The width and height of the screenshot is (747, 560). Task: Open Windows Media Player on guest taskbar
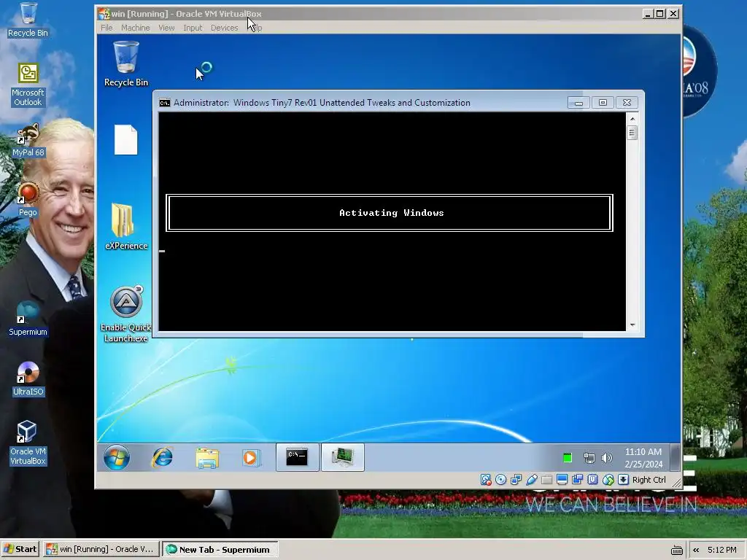pos(251,458)
